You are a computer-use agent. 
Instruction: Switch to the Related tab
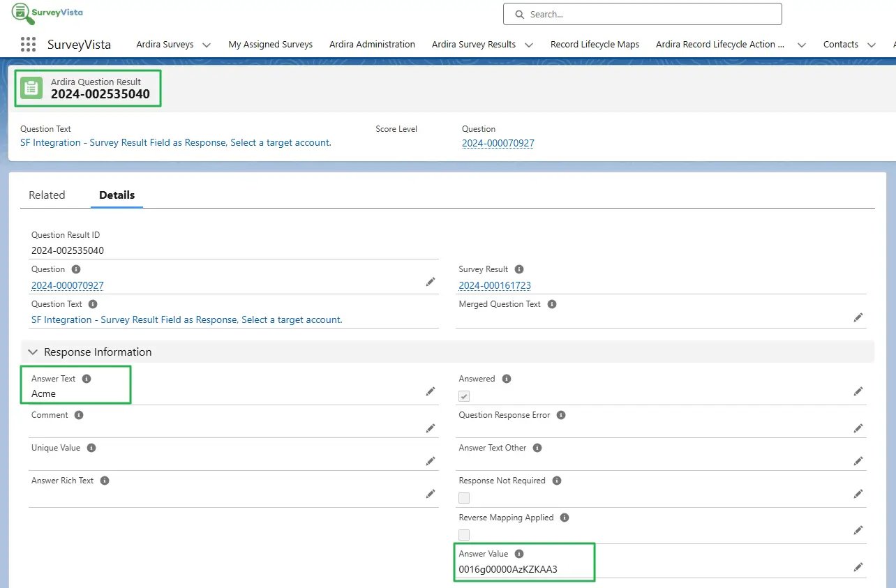(x=47, y=195)
